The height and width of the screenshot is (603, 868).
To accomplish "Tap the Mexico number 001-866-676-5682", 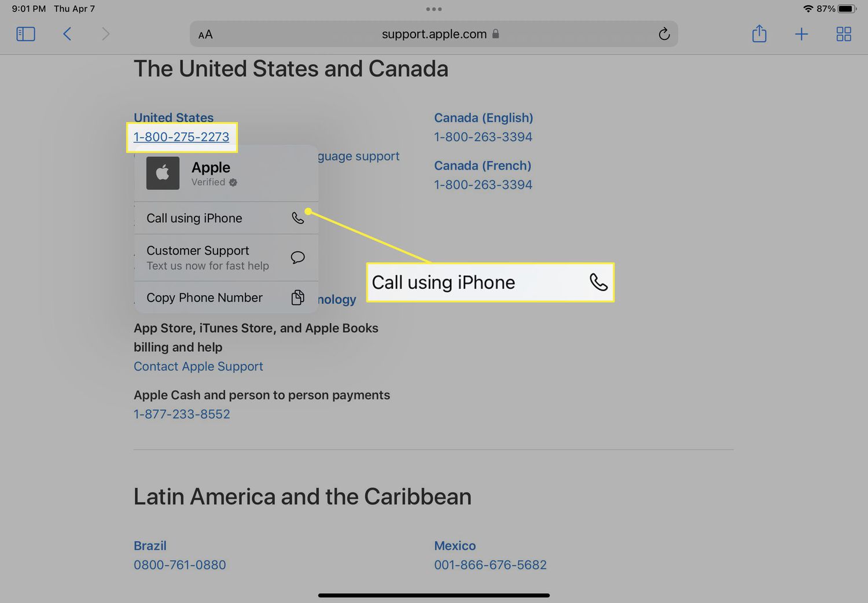I will click(x=490, y=565).
